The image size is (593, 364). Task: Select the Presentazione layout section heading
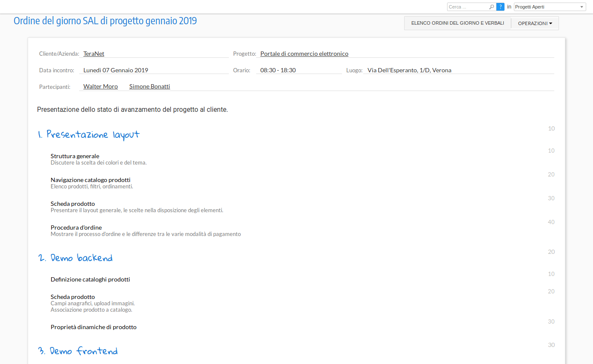88,135
